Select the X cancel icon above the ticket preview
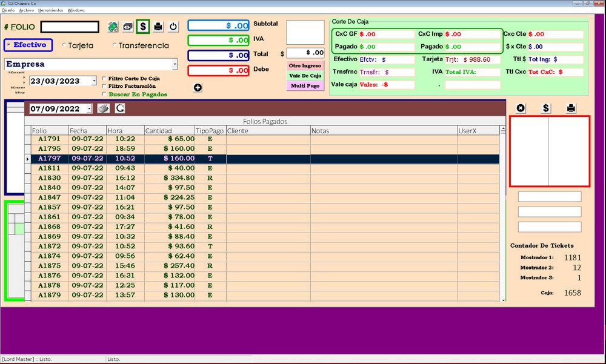The image size is (606, 364). pyautogui.click(x=521, y=108)
